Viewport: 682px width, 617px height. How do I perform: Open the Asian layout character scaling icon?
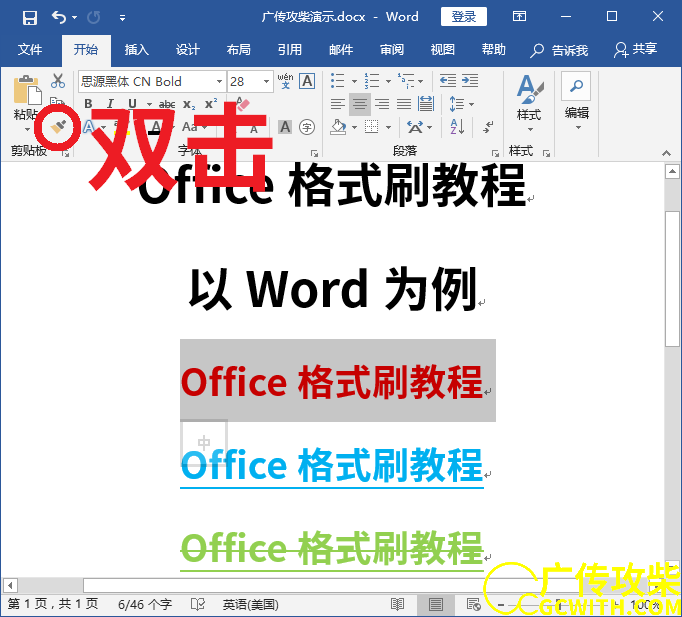(x=415, y=127)
